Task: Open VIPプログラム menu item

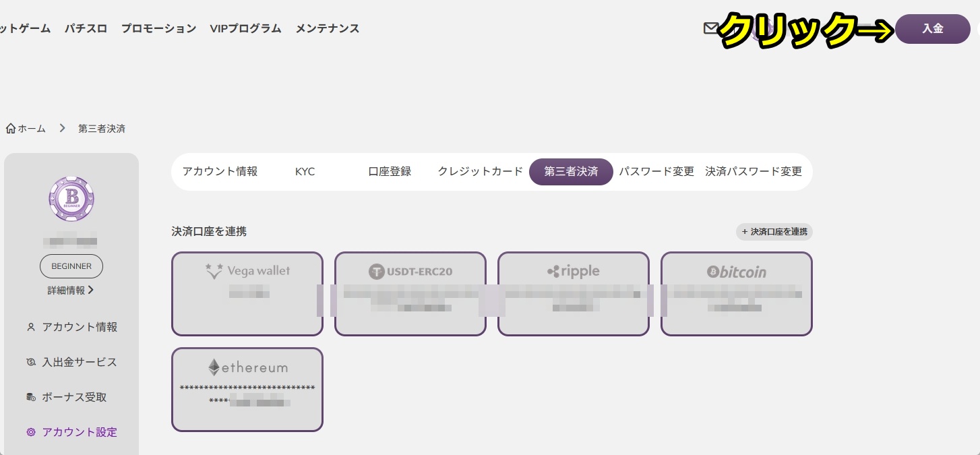Action: (x=245, y=28)
